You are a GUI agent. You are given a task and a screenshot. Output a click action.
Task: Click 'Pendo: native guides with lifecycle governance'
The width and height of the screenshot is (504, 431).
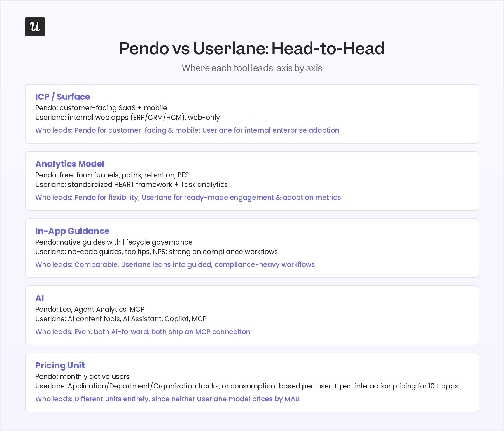click(x=114, y=242)
